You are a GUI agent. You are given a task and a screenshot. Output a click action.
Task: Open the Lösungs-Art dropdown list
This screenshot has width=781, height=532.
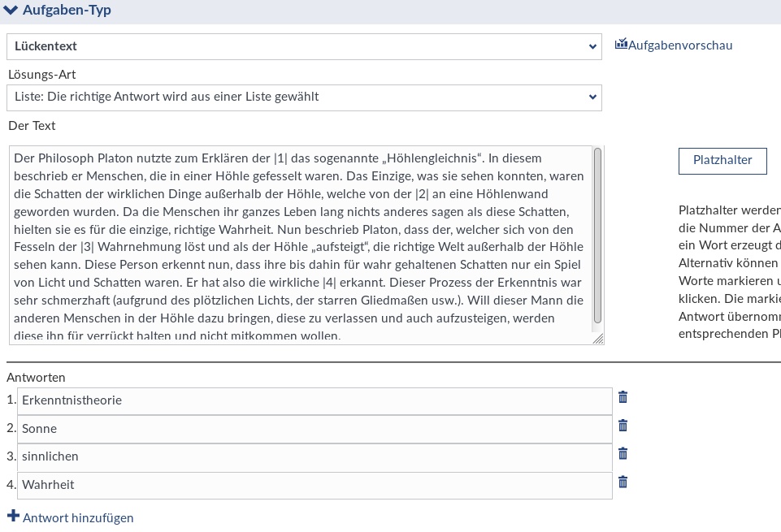[304, 97]
